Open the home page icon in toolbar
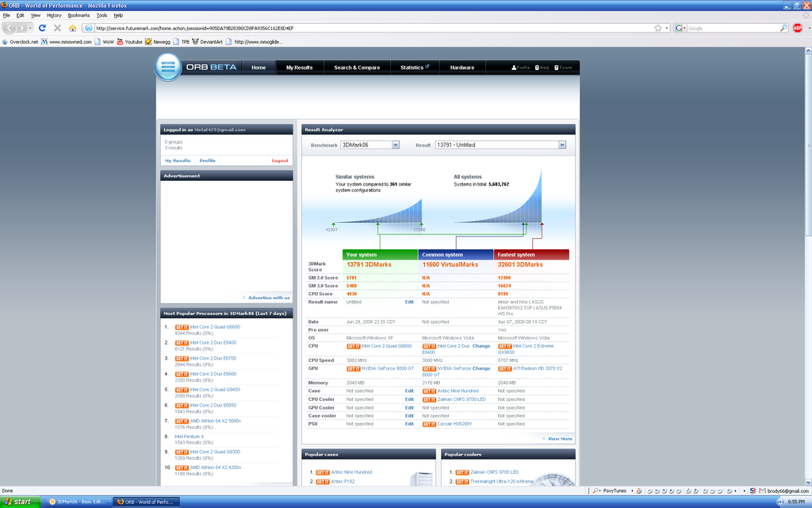This screenshot has width=812, height=508. [x=72, y=28]
